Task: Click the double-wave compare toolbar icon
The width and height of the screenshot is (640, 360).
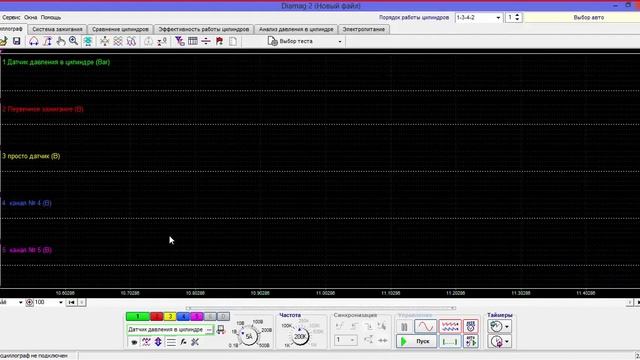Action: click(x=131, y=41)
